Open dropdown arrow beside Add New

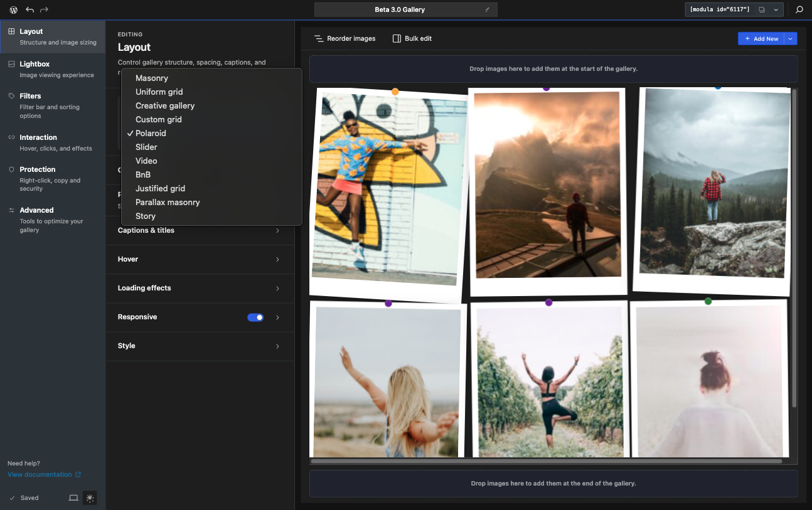pos(791,39)
